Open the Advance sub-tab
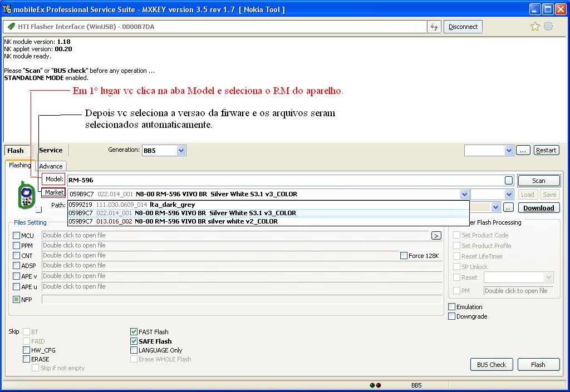Image resolution: width=570 pixels, height=392 pixels. pos(51,166)
